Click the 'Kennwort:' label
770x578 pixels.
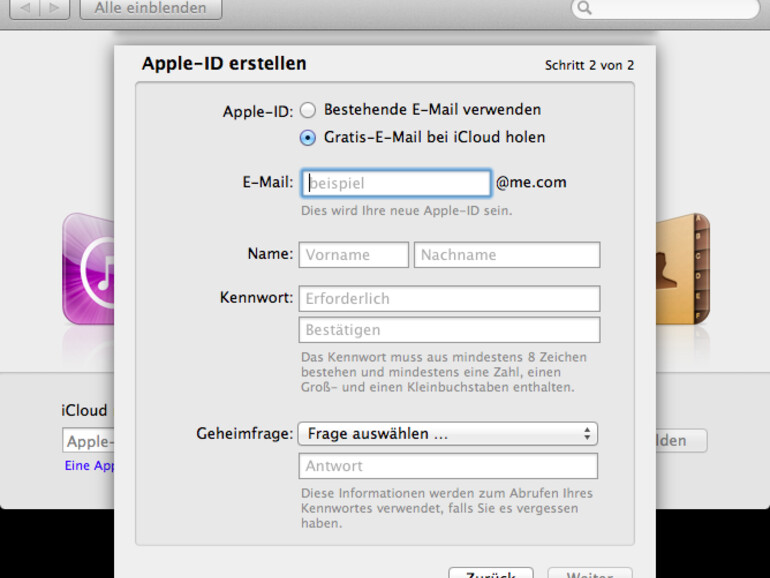pyautogui.click(x=256, y=298)
